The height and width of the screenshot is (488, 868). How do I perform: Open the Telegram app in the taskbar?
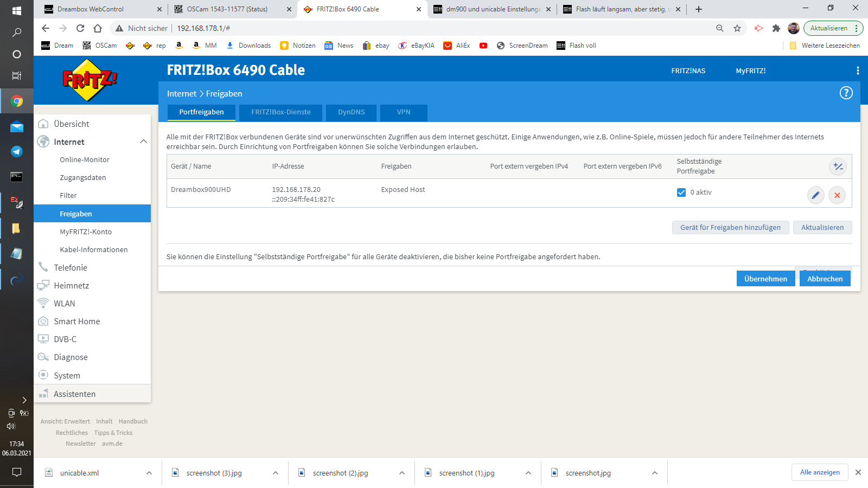point(17,152)
